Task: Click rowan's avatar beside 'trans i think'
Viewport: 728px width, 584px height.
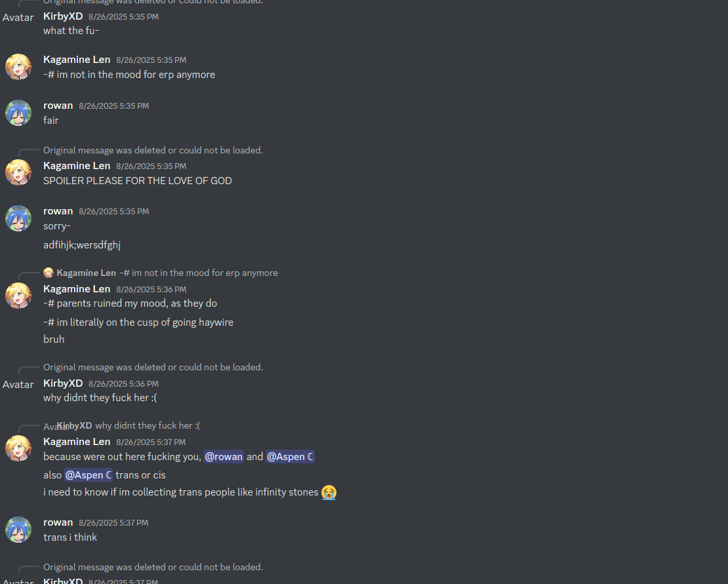Action: pos(18,530)
